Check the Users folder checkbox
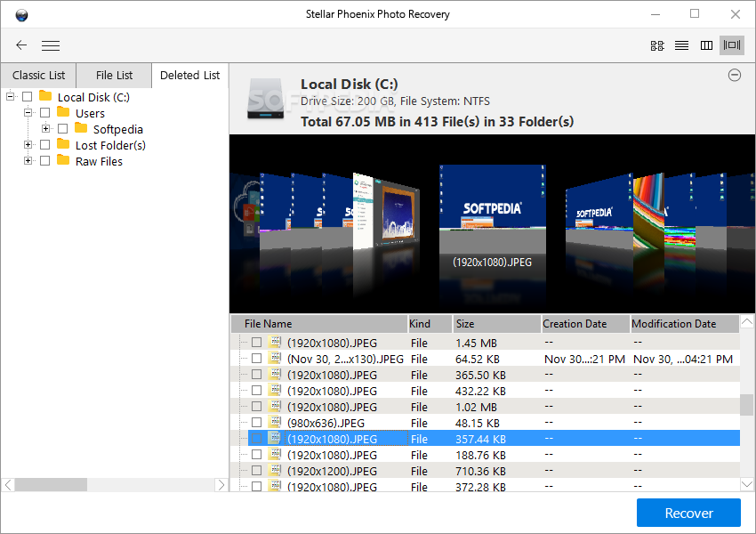756x534 pixels. (x=44, y=113)
